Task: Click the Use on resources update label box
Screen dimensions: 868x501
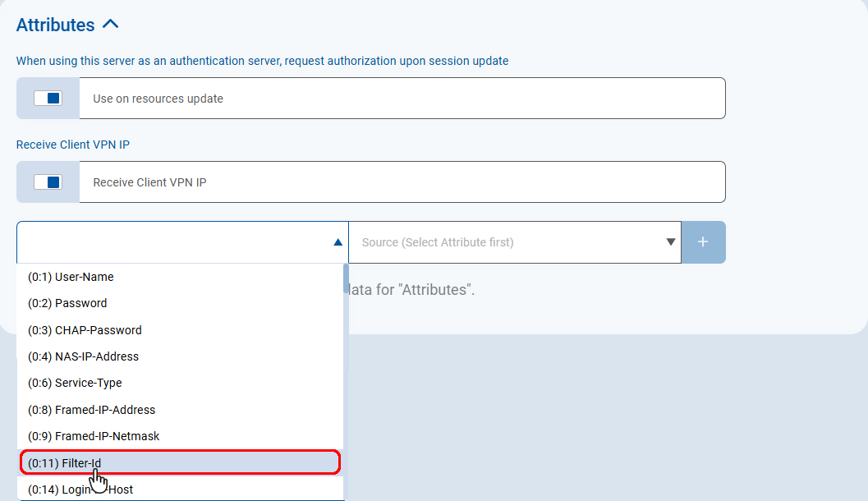Action: 402,99
